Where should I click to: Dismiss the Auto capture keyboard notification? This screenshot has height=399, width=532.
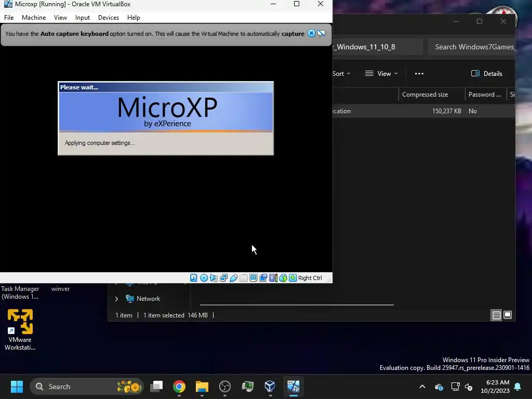(311, 33)
